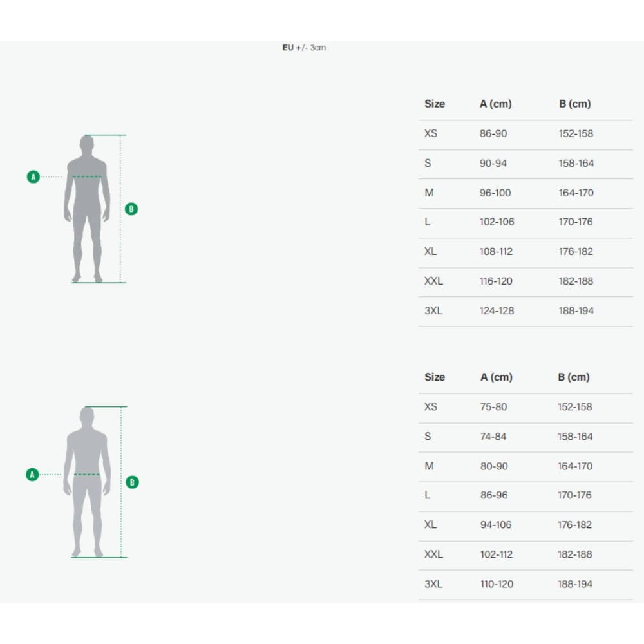644x644 pixels.
Task: Click the green A marker on chest figure
Action: [x=33, y=176]
